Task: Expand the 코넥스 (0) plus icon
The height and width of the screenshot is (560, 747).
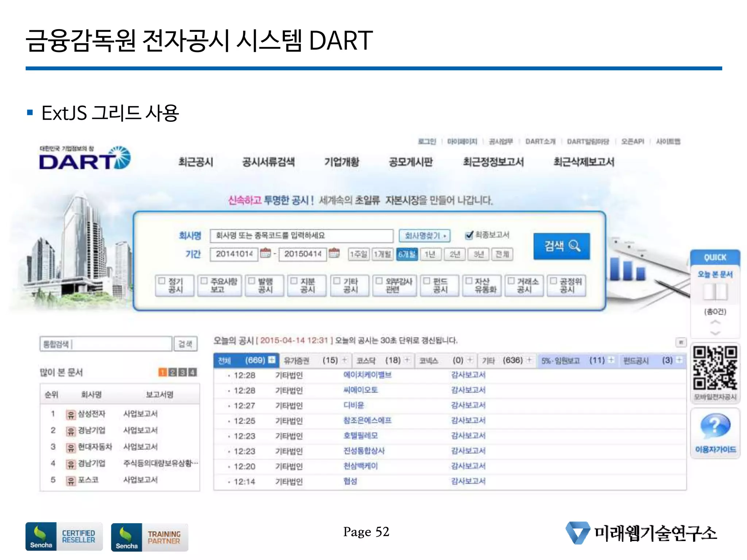Action: 471,360
